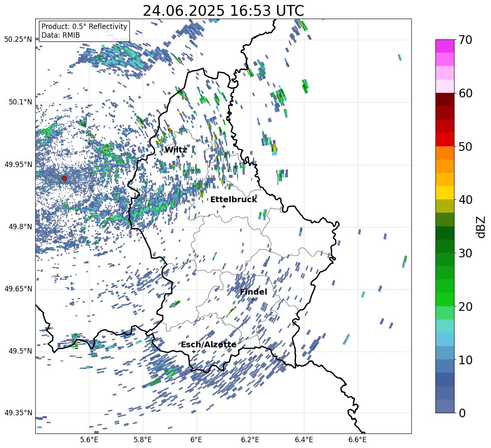Click the Data: RMIB text
This screenshot has width=491, height=448.
click(61, 35)
